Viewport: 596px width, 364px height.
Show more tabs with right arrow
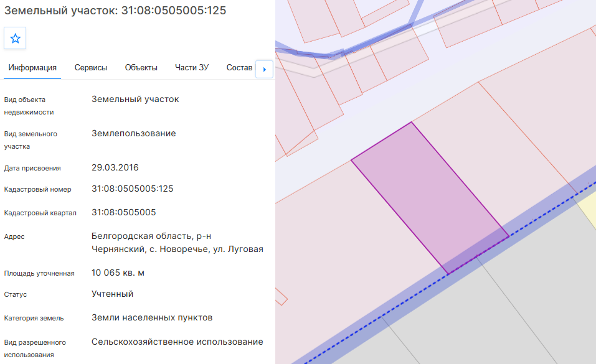264,69
